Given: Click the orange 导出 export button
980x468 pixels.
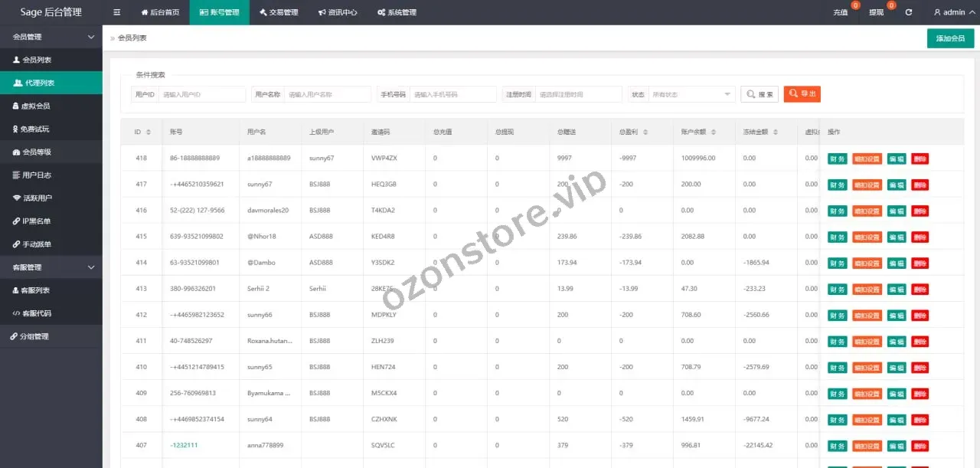Looking at the screenshot, I should click(x=802, y=93).
